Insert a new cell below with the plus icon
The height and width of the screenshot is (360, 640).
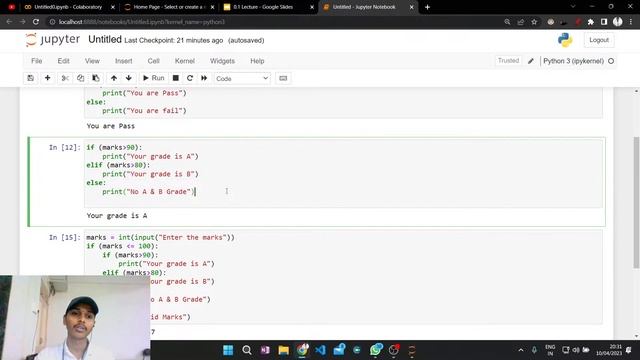pos(47,78)
